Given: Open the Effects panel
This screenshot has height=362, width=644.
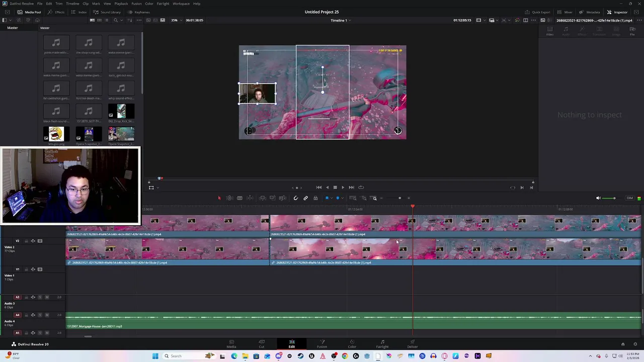Looking at the screenshot, I should pyautogui.click(x=57, y=12).
